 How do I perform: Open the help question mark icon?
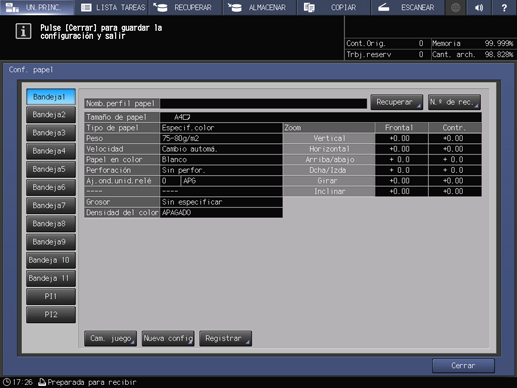tap(504, 7)
